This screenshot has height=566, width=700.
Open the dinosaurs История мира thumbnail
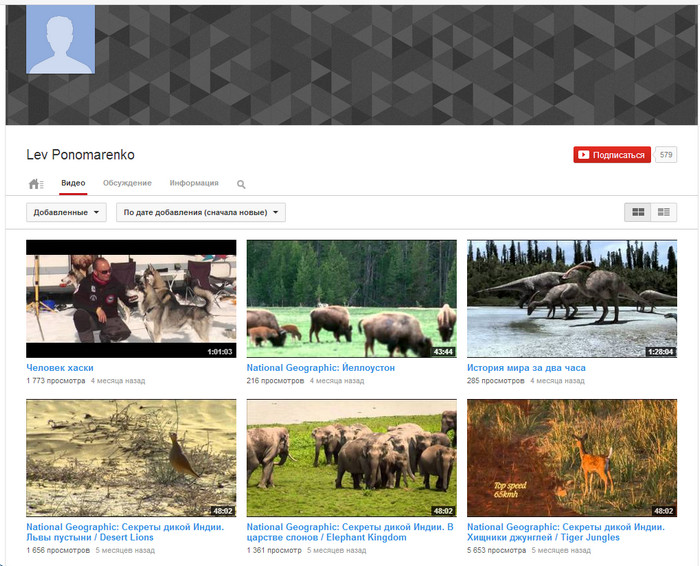coord(572,299)
